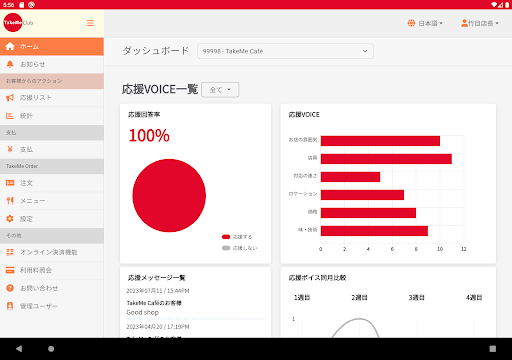Screen dimensions: 512x360
Task: Open 注文 orders via the ticket icon
Action: tap(10, 183)
